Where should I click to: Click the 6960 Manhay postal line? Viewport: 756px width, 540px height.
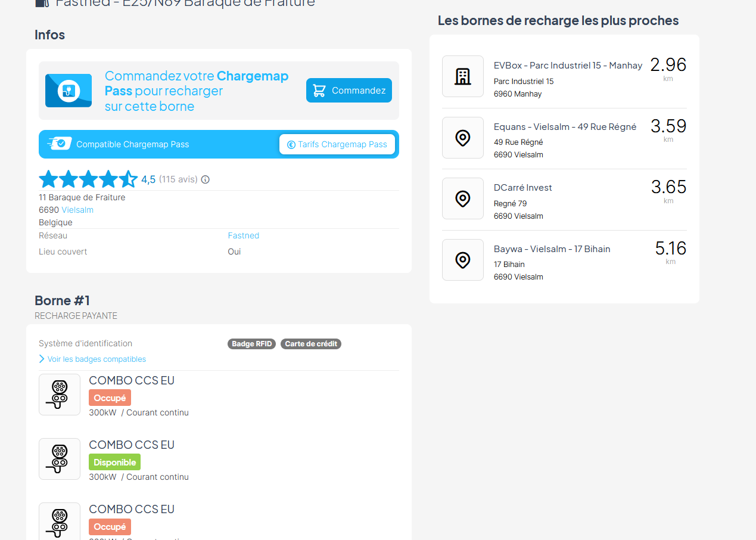pyautogui.click(x=518, y=94)
